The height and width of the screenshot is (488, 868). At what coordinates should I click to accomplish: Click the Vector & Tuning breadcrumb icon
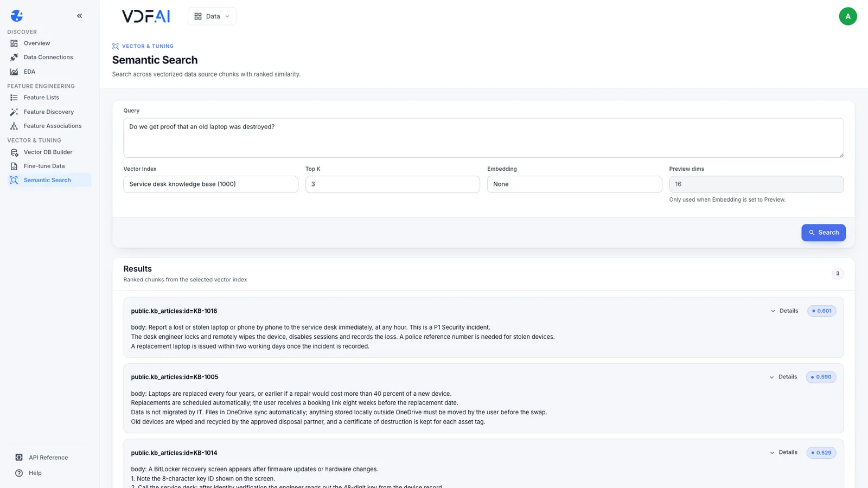[x=116, y=46]
